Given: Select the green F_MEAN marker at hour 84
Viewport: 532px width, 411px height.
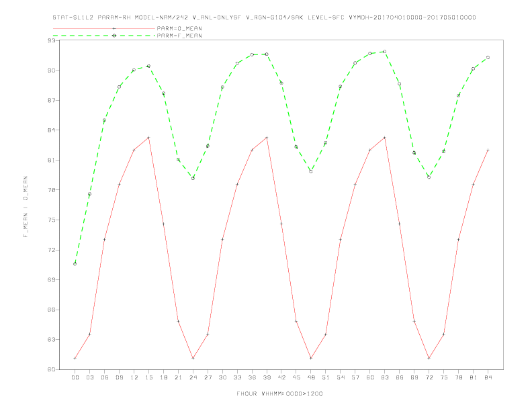Looking at the screenshot, I should [x=488, y=58].
